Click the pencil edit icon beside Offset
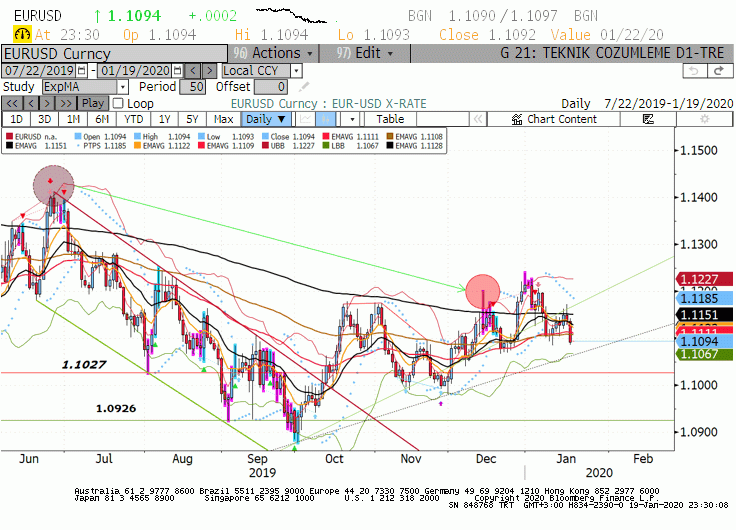This screenshot has height=530, width=736. point(304,87)
